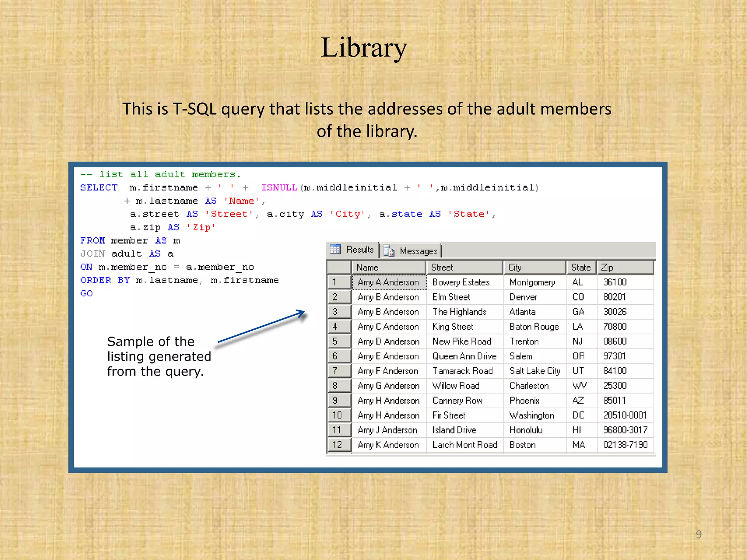
Task: Click the 'Salt Lake City' cell
Action: point(535,371)
